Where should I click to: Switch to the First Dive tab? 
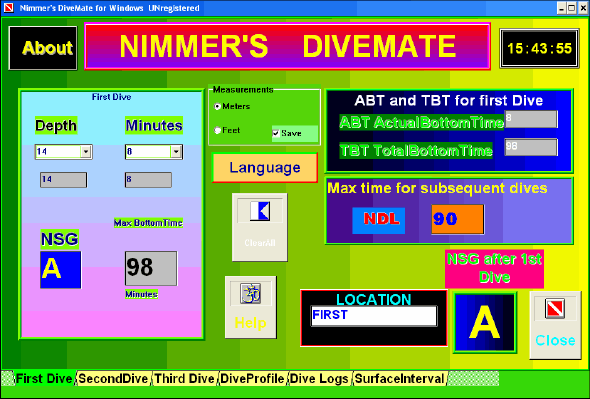44,378
